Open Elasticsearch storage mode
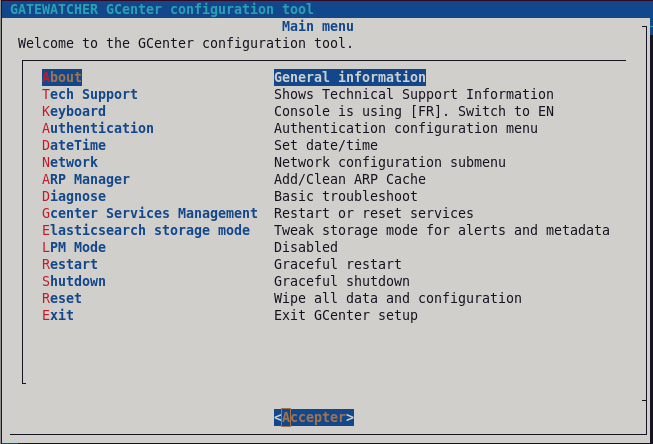Screen dimensions: 653x444 tap(146, 230)
